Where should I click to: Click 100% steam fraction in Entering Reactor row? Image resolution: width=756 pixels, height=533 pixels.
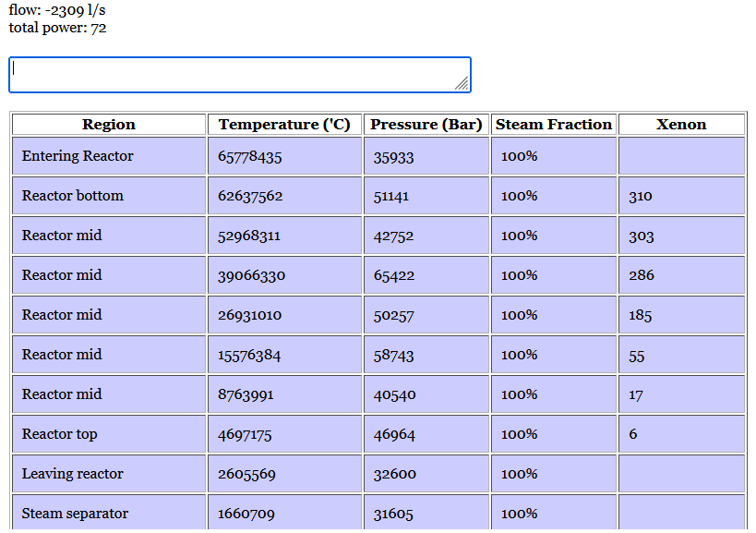520,156
